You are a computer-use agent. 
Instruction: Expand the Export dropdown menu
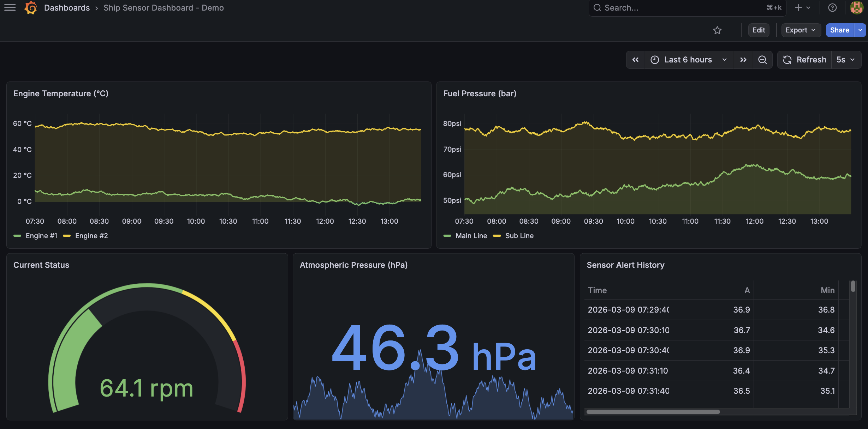coord(800,30)
